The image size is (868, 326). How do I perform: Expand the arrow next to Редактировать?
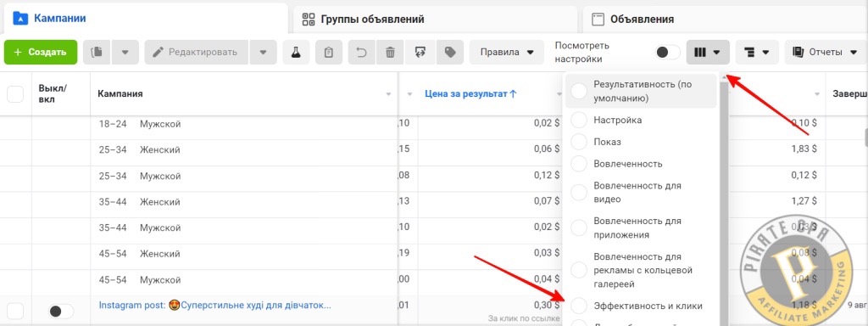(263, 52)
